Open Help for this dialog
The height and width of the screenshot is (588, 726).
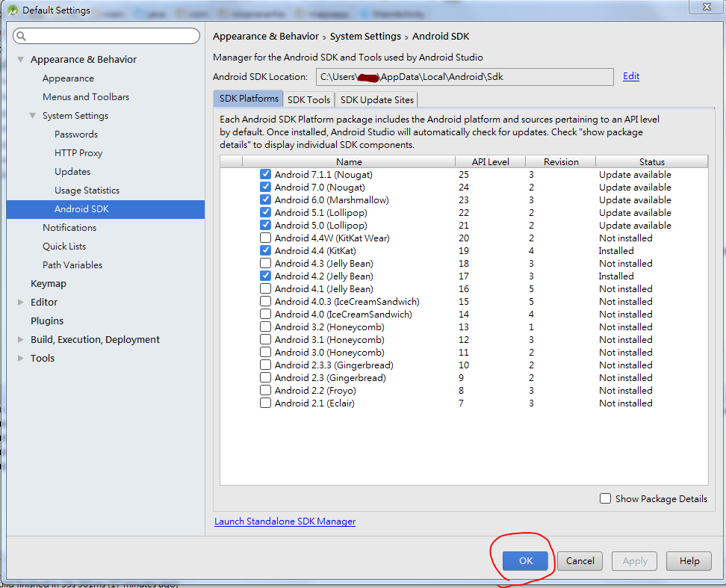[x=689, y=560]
